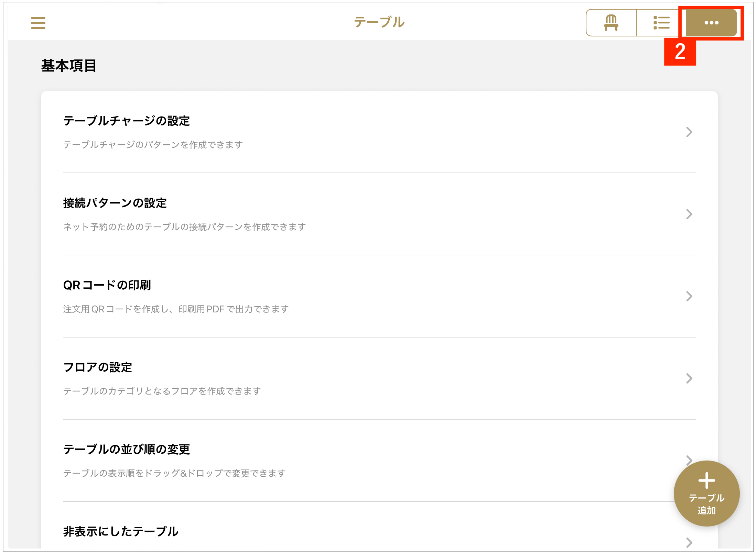Switch to table list view
756x554 pixels.
661,23
